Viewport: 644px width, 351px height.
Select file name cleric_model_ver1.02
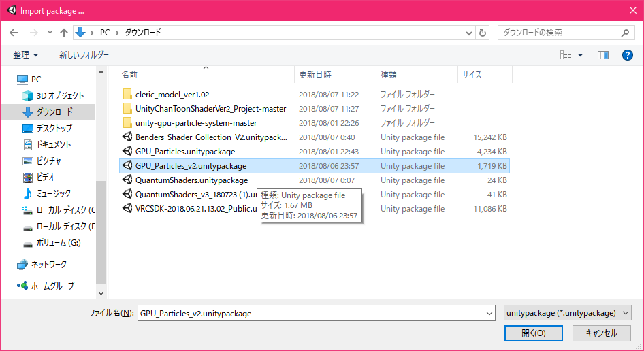(172, 95)
